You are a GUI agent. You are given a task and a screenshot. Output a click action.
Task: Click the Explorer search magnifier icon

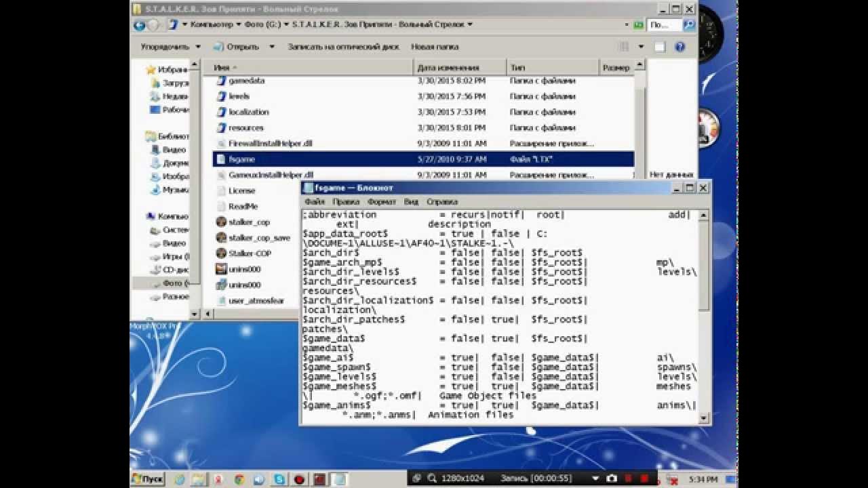tap(689, 25)
